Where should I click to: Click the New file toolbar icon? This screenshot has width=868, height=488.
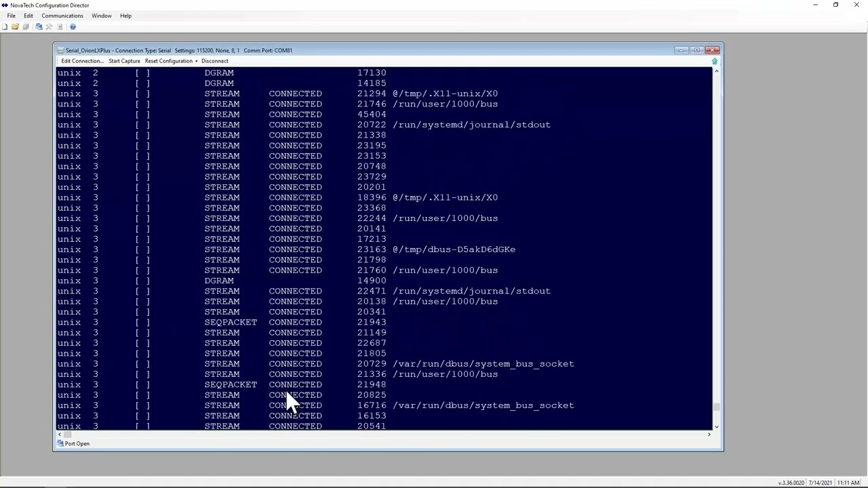click(x=5, y=27)
